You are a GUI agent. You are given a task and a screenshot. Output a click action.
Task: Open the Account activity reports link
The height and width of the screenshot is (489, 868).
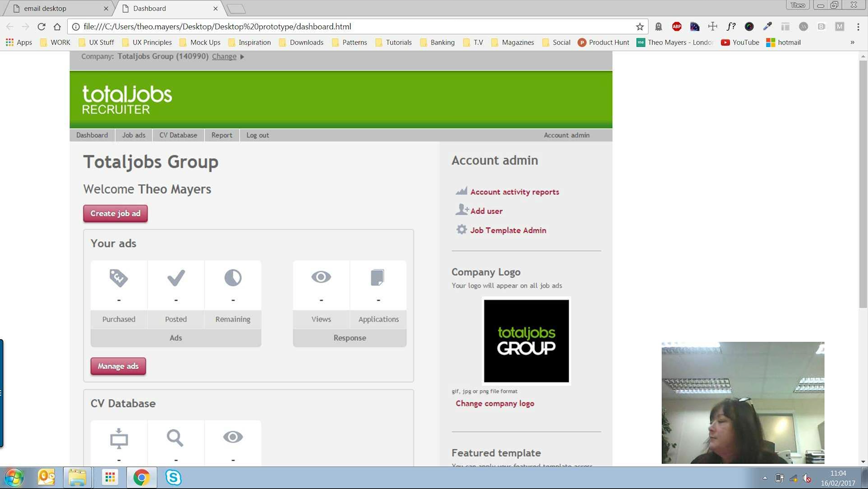(x=514, y=192)
